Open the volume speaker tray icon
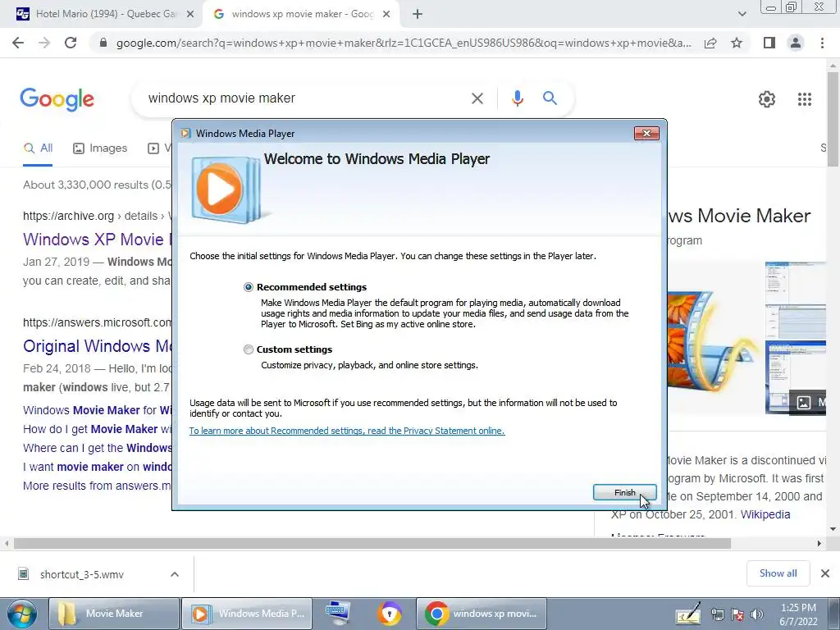The image size is (840, 630). 757,615
